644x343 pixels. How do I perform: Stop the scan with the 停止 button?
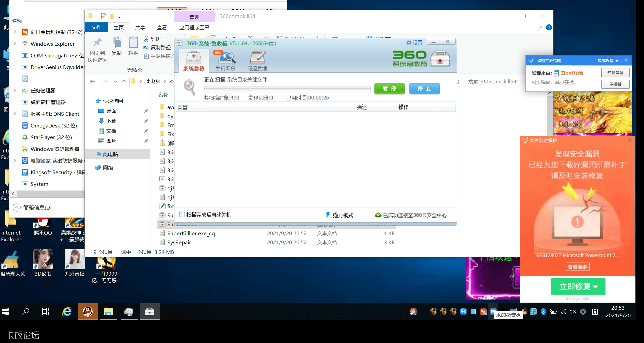point(424,88)
